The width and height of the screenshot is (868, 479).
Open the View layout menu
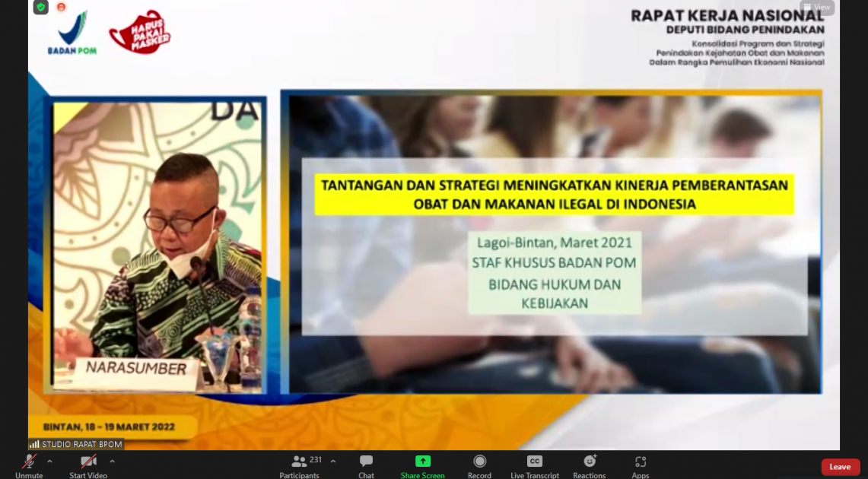pos(817,8)
